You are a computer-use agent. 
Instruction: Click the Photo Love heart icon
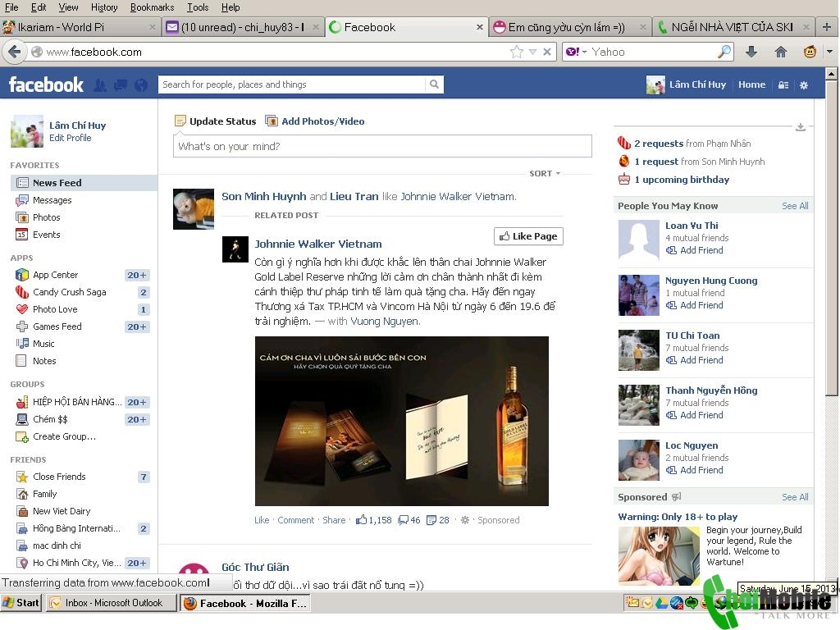[22, 309]
